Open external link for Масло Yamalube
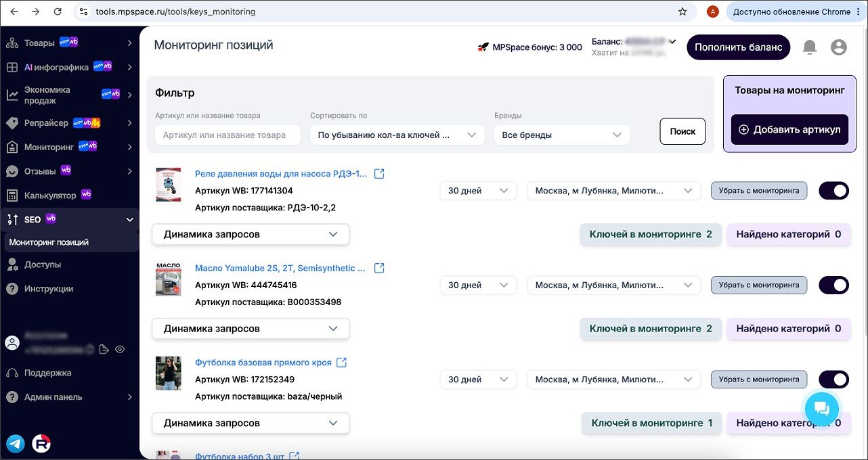Viewport: 868px width, 460px height. [x=379, y=269]
